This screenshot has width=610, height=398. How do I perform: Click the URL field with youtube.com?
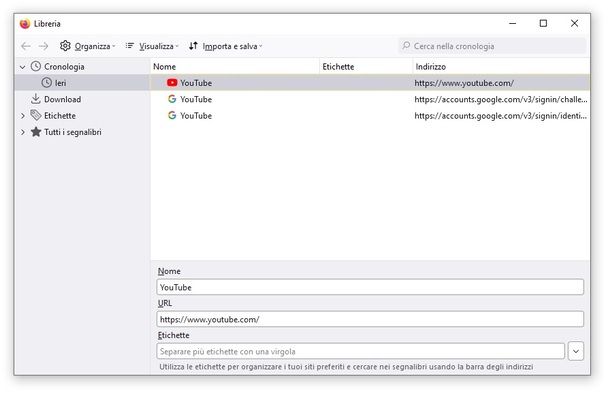point(370,319)
